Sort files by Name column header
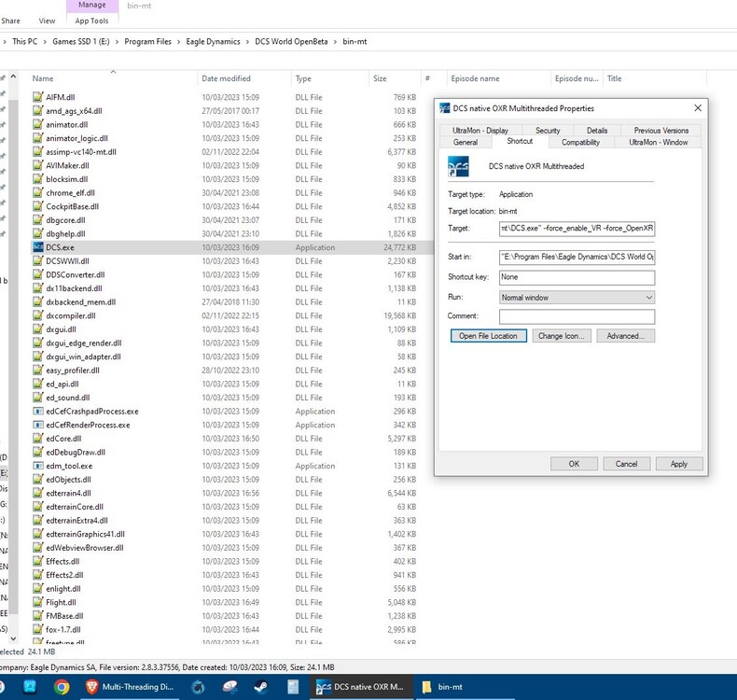Viewport: 737px width, 700px height. [x=113, y=78]
